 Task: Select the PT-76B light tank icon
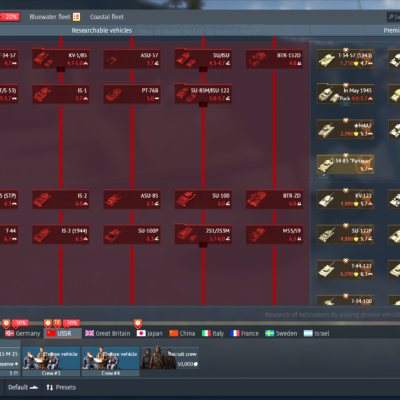click(x=132, y=94)
